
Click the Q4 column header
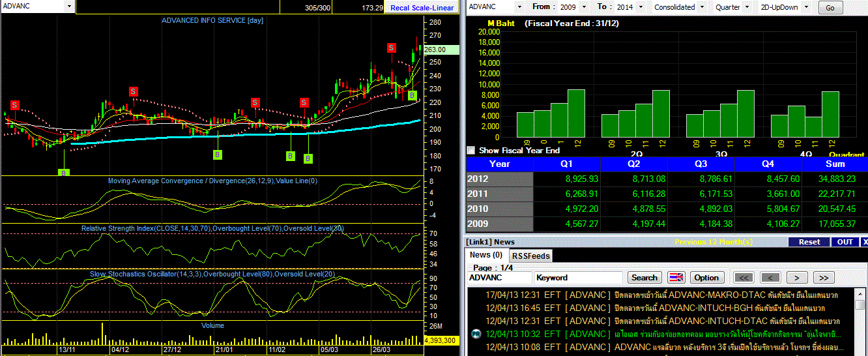point(768,164)
